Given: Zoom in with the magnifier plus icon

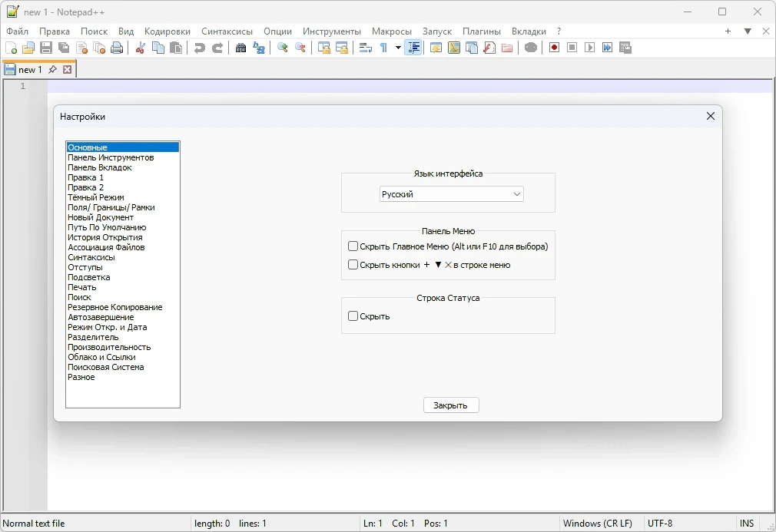Looking at the screenshot, I should (283, 48).
